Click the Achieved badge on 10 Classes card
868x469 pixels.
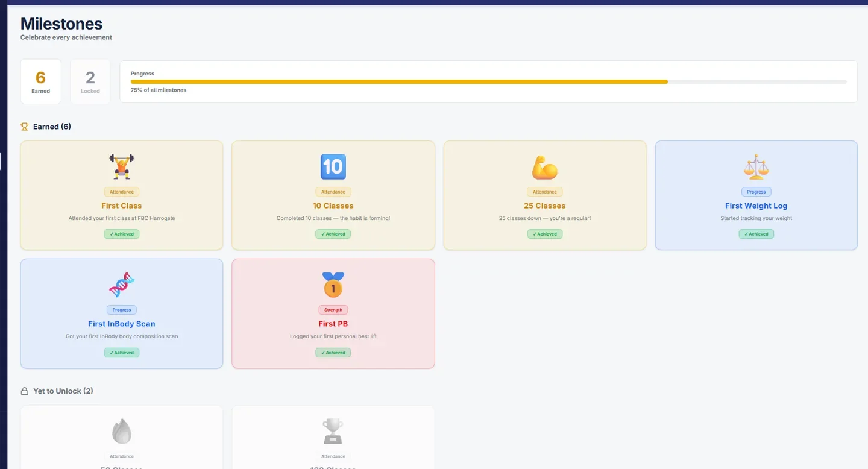[x=333, y=234]
